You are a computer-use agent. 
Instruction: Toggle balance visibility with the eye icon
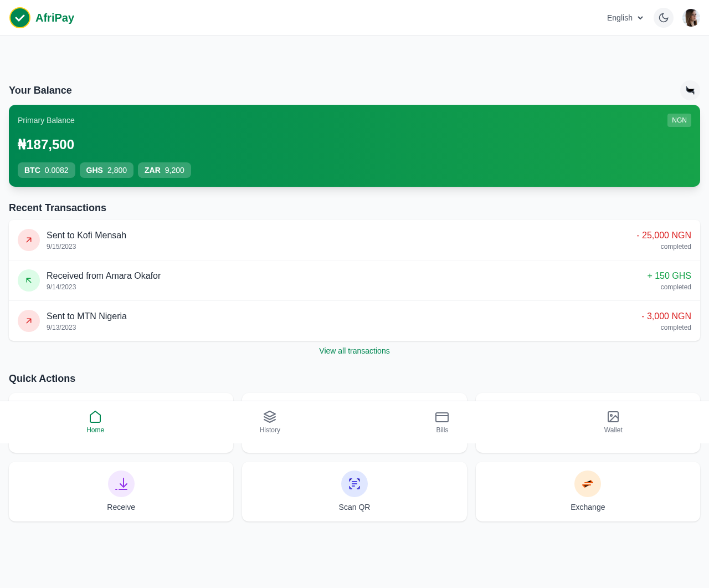(690, 90)
